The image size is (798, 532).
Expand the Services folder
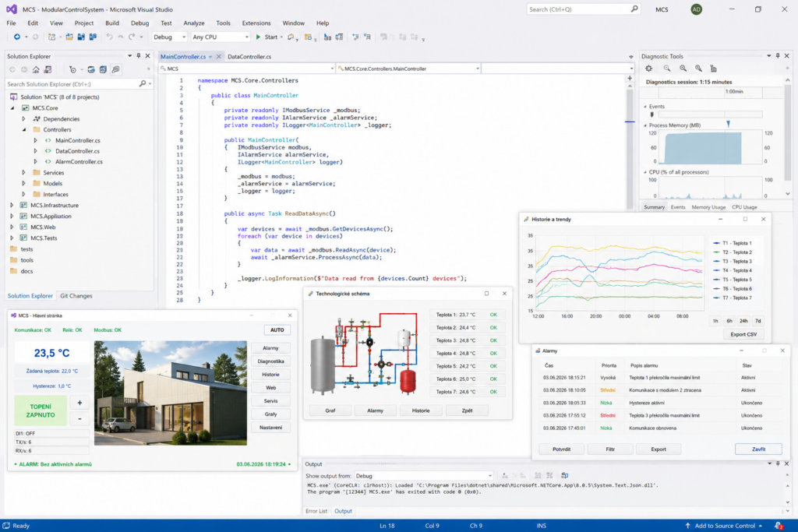point(24,173)
